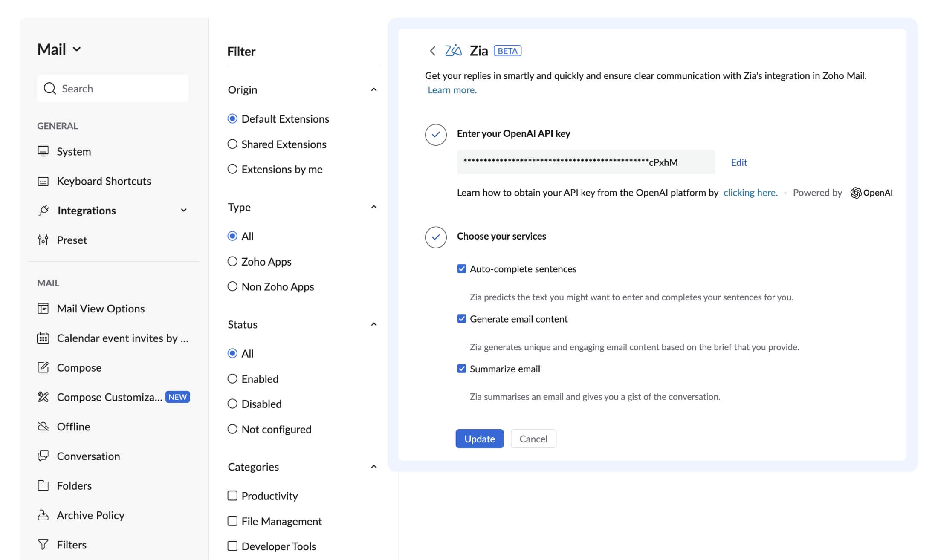
Task: Click the masked OpenAI API key field
Action: [586, 162]
